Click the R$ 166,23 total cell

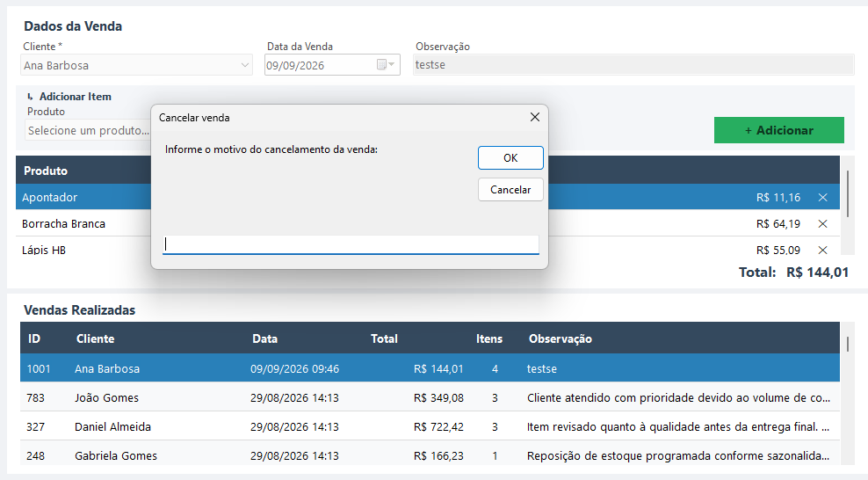[438, 455]
